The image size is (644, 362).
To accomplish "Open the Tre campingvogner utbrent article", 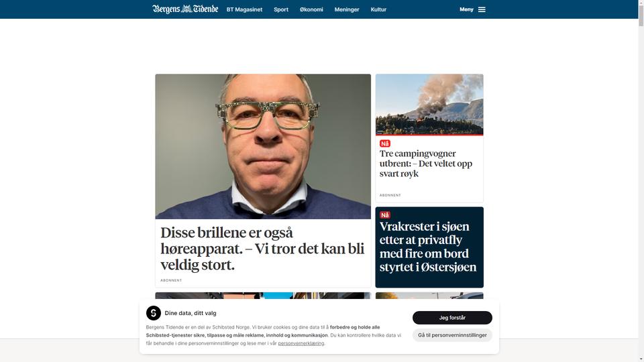I will pyautogui.click(x=426, y=164).
